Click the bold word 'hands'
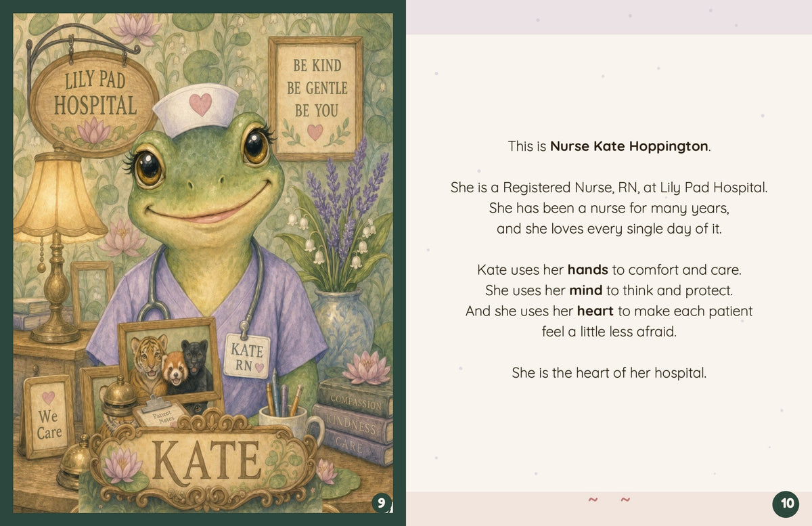 click(x=587, y=270)
